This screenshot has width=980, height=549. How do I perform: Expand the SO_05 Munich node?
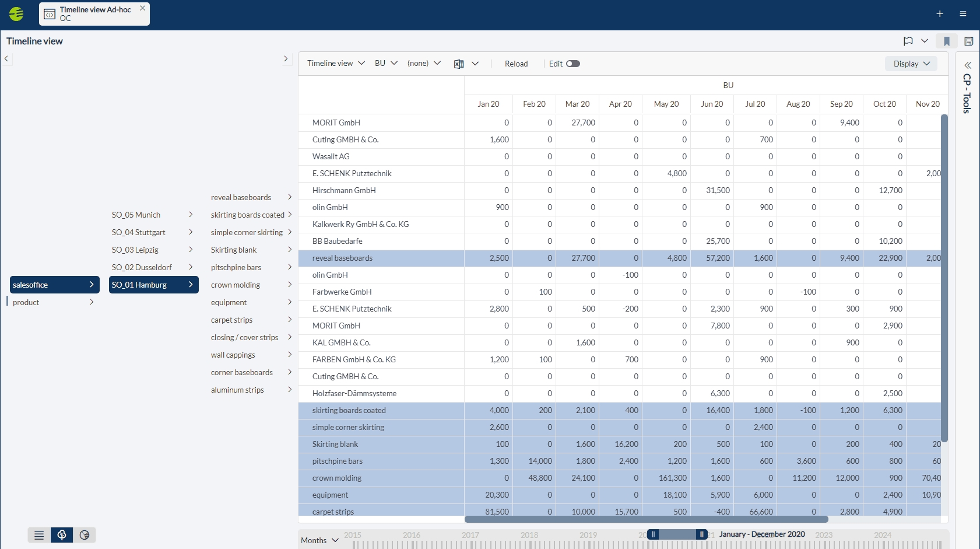[191, 215]
